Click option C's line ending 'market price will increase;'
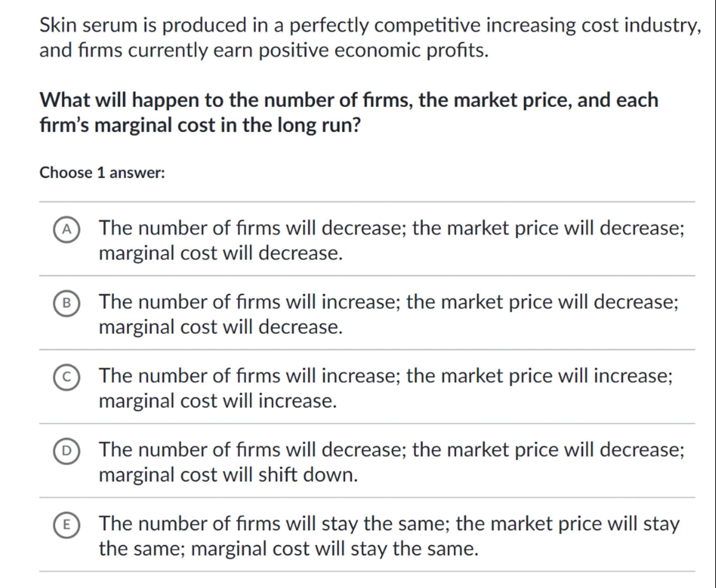Viewport: 716px width, 588px height. pos(386,376)
